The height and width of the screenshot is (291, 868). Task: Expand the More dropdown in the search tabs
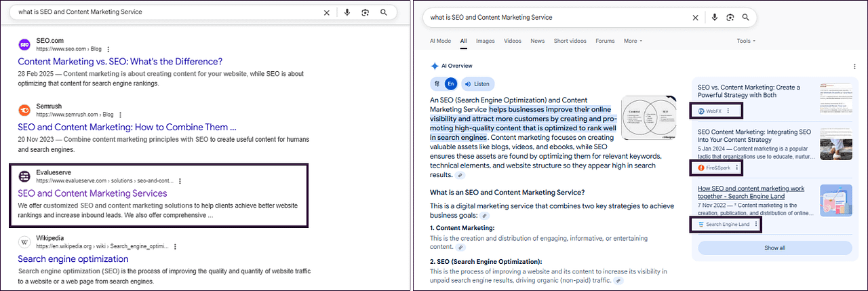point(632,41)
